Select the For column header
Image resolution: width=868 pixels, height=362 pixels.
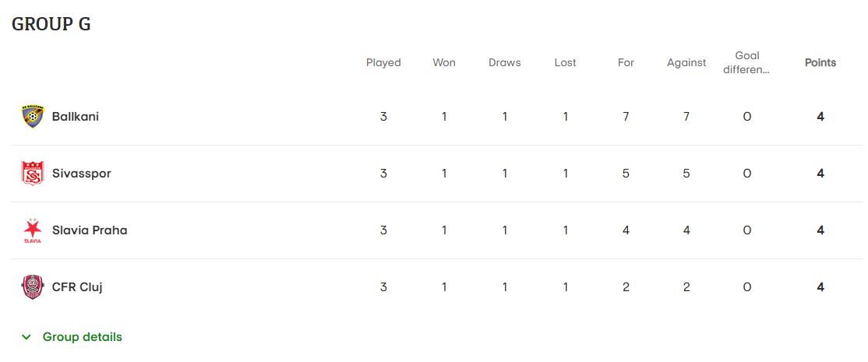626,62
